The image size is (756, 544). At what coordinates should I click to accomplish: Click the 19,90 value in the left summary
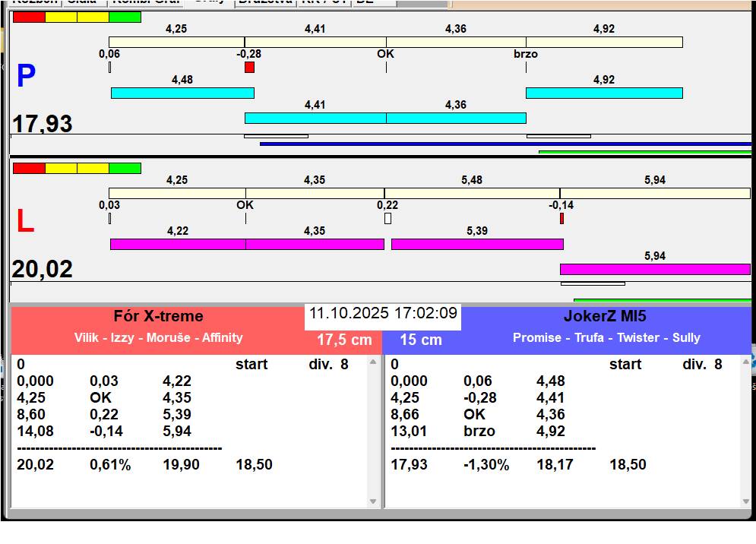click(x=181, y=464)
